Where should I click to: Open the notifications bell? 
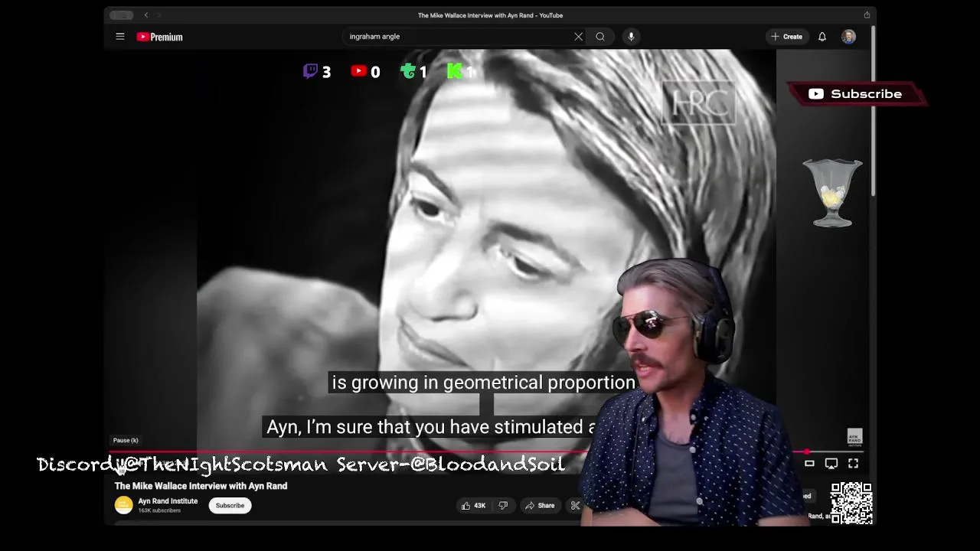pyautogui.click(x=822, y=37)
